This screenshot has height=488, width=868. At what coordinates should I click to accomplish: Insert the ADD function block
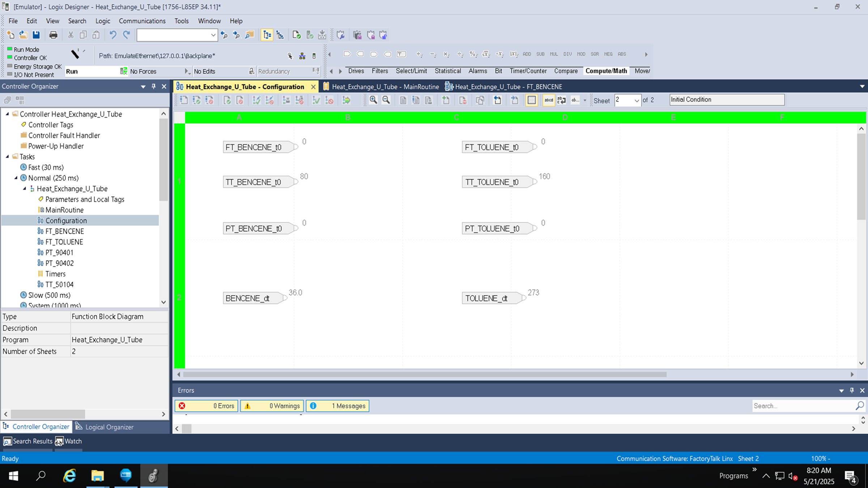[527, 54]
